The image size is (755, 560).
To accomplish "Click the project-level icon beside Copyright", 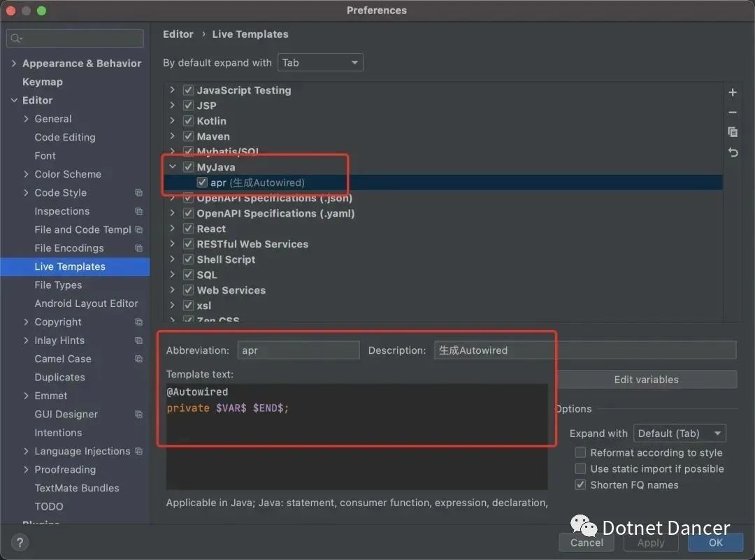I will 138,322.
